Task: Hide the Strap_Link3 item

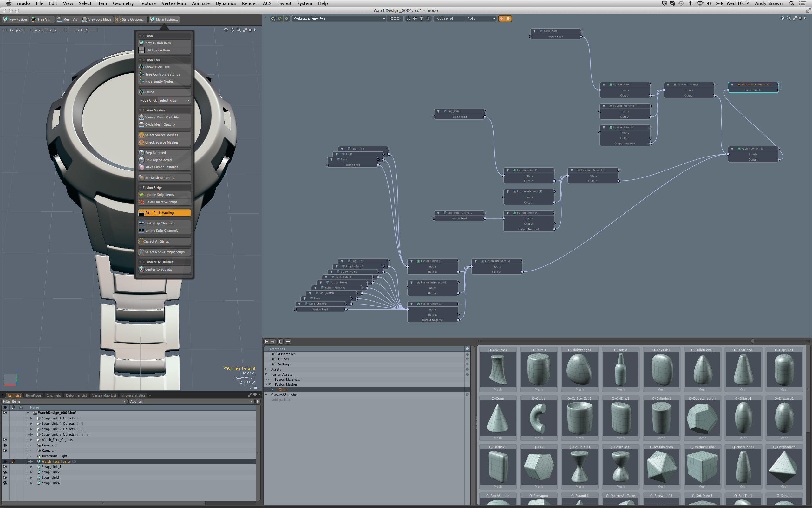Action: (x=5, y=478)
